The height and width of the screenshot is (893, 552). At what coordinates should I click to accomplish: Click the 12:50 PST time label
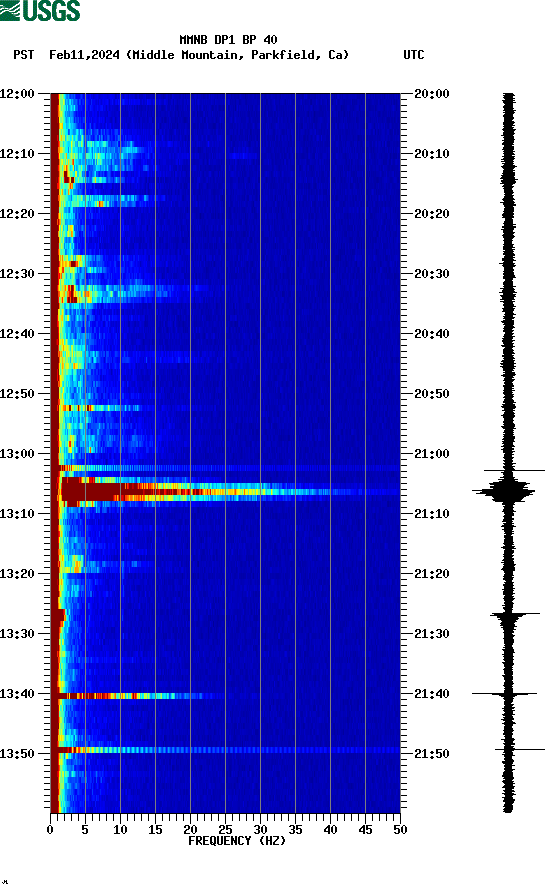(17, 394)
